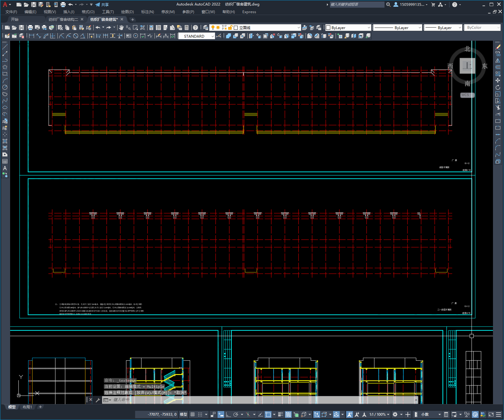Click the Save icon in quick access bar
Image resolution: width=504 pixels, height=420 pixels.
[34, 5]
